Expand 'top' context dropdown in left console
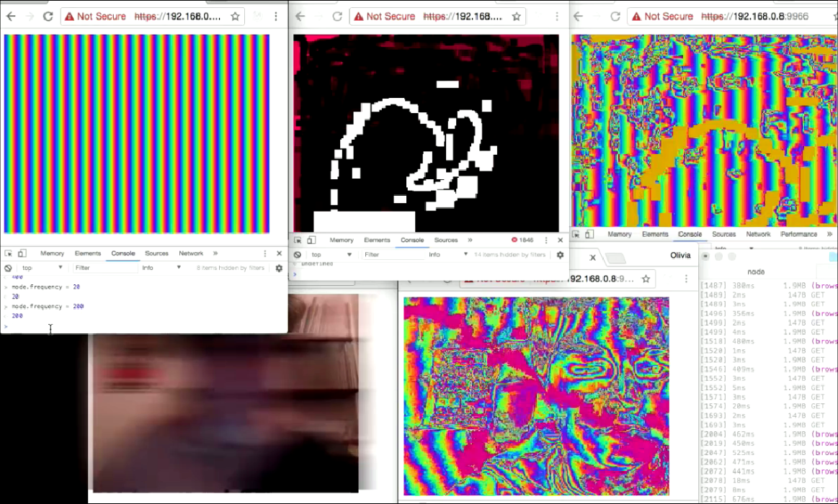Viewport: 838px width, 504px height. tap(43, 268)
